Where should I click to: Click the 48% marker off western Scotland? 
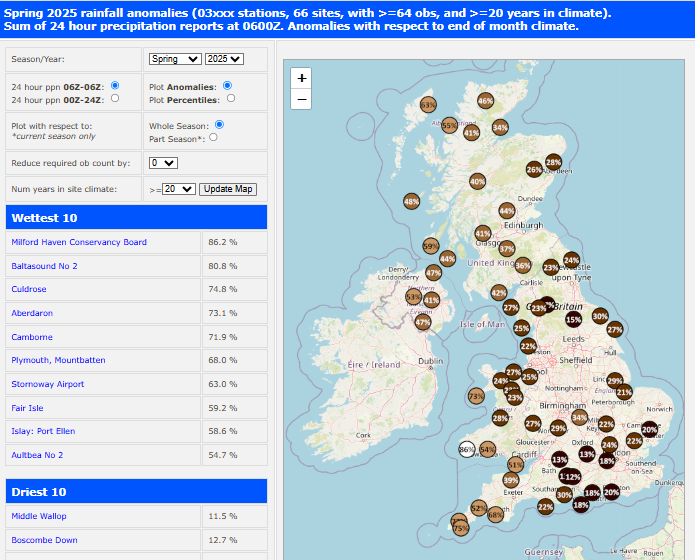[x=411, y=201]
